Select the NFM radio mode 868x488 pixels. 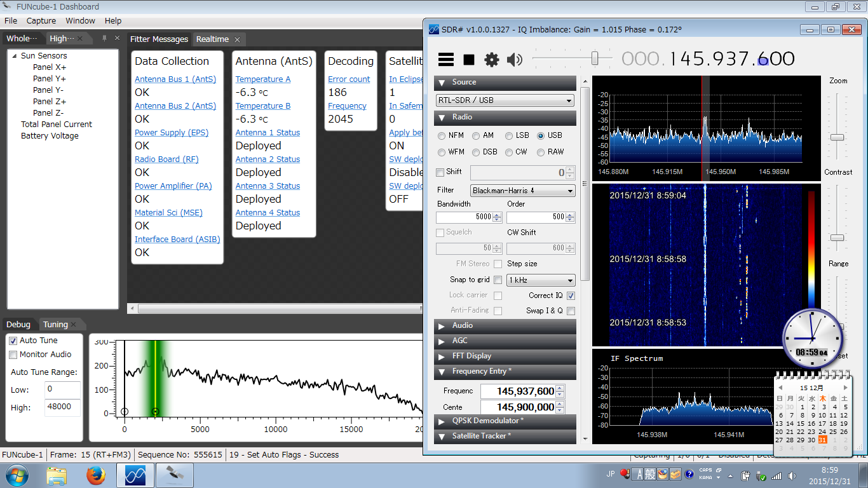451,135
